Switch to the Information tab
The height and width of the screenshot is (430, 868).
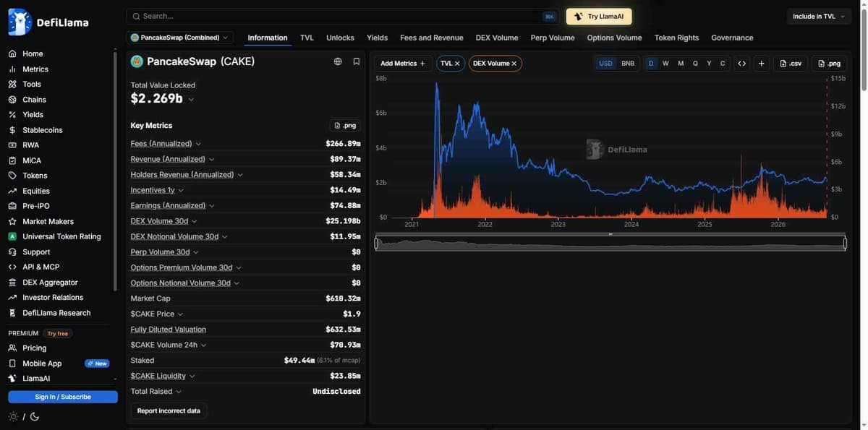point(268,38)
